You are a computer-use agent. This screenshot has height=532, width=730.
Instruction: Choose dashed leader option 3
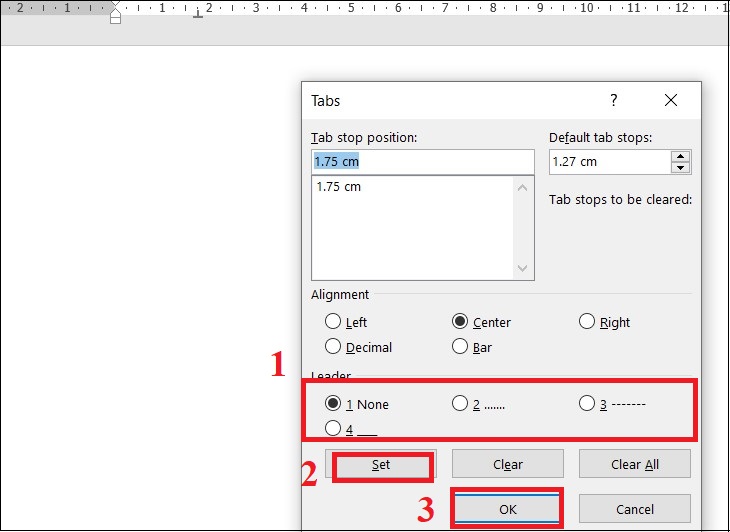pyautogui.click(x=587, y=404)
